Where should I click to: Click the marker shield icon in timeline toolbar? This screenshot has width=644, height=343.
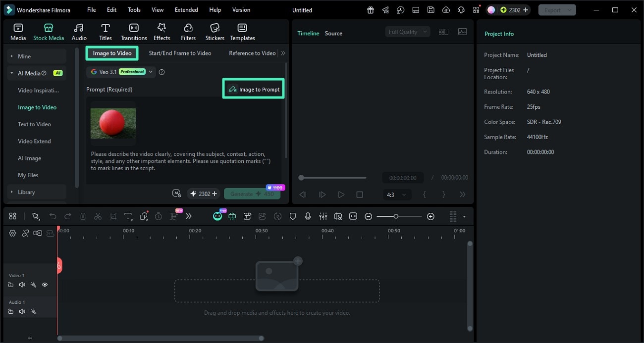pyautogui.click(x=293, y=216)
